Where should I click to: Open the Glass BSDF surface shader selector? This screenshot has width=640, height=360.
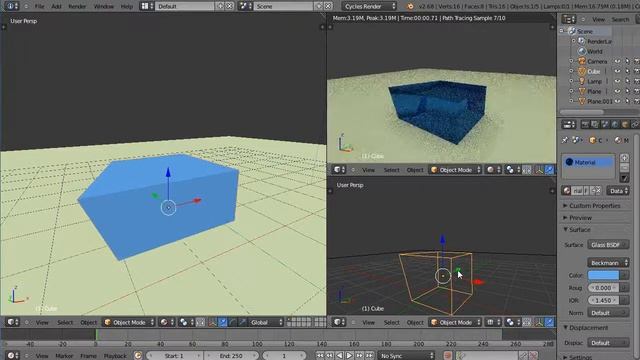coord(608,245)
